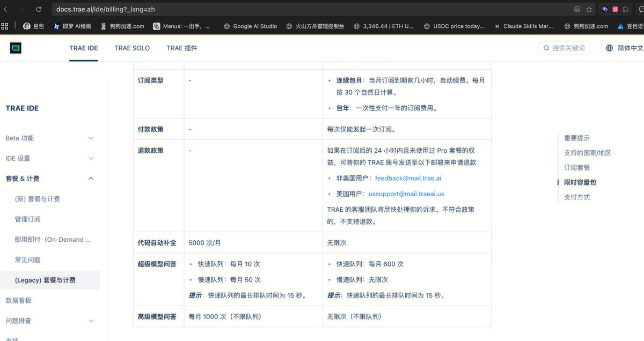Expand the IDE 设置 sidebar section
644x341 pixels.
coord(49,158)
